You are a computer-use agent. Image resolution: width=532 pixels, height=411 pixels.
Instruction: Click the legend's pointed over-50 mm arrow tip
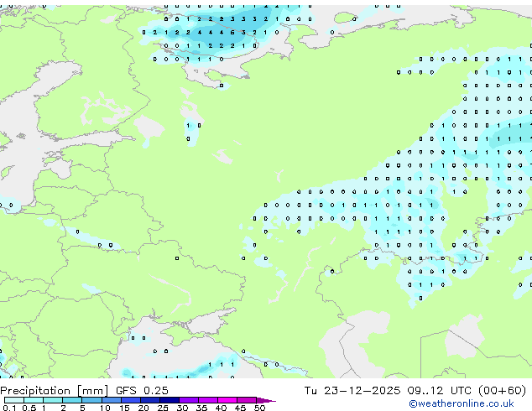tap(266, 400)
